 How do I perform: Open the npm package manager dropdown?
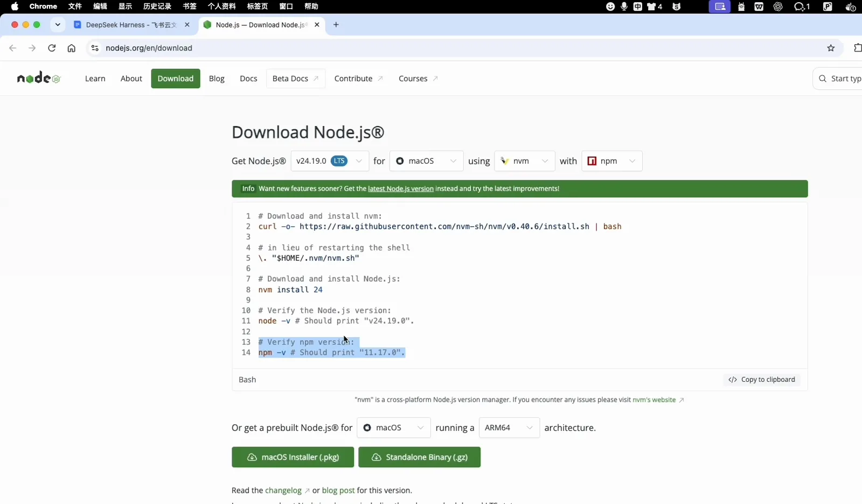click(x=612, y=161)
